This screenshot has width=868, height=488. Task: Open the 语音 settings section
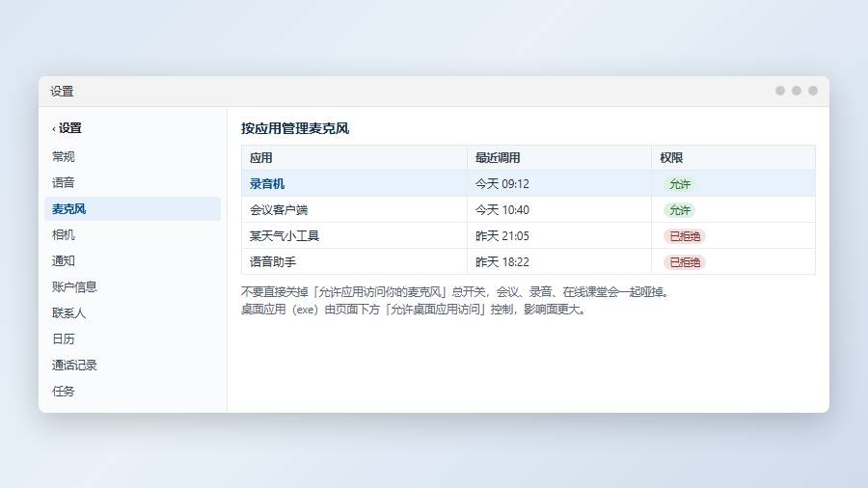click(132, 182)
